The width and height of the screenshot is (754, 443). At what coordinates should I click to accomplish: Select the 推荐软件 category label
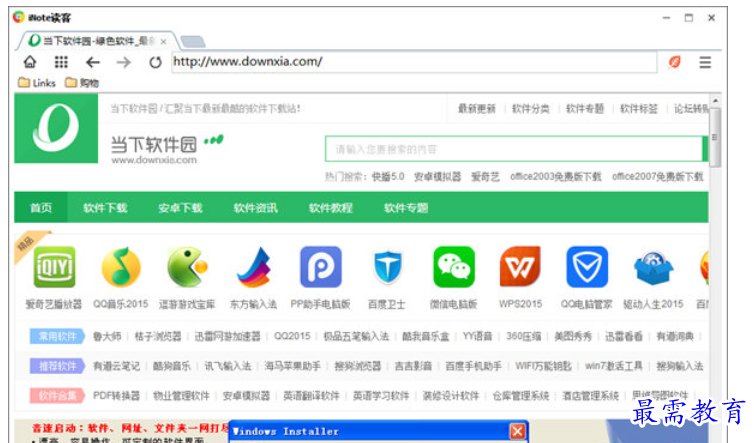[57, 366]
